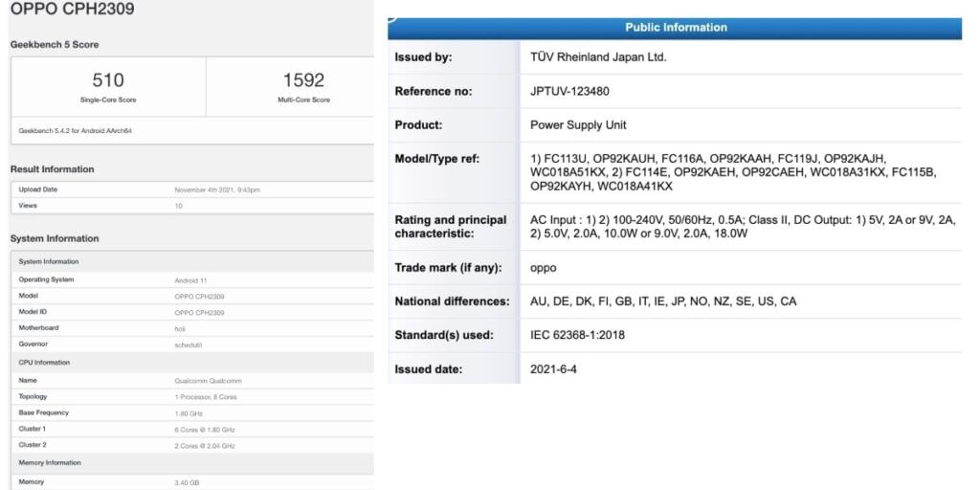Click the Trade mark (if any) label
The height and width of the screenshot is (490, 980).
448,268
